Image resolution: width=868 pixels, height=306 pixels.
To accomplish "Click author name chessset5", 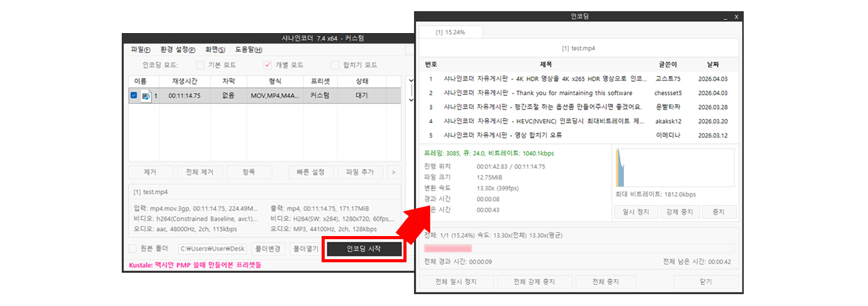I will (668, 93).
